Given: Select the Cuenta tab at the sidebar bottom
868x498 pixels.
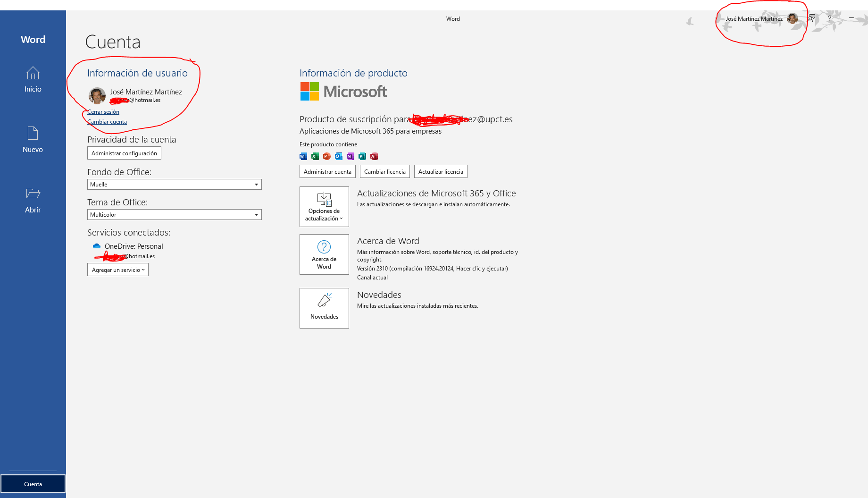Looking at the screenshot, I should point(33,484).
